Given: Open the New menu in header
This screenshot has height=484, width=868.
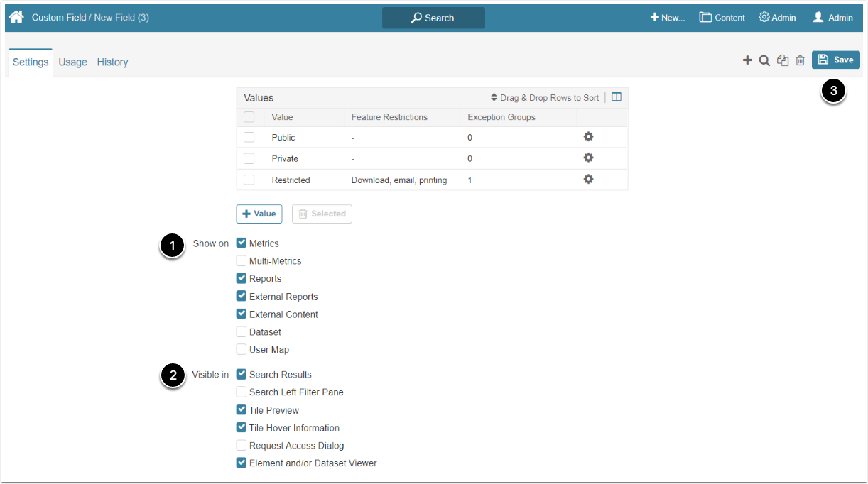Looking at the screenshot, I should 667,18.
